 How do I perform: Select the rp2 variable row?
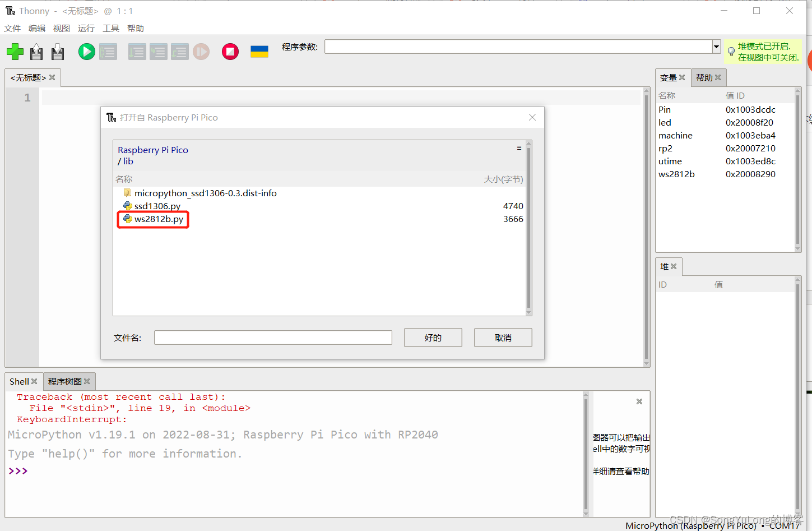725,148
